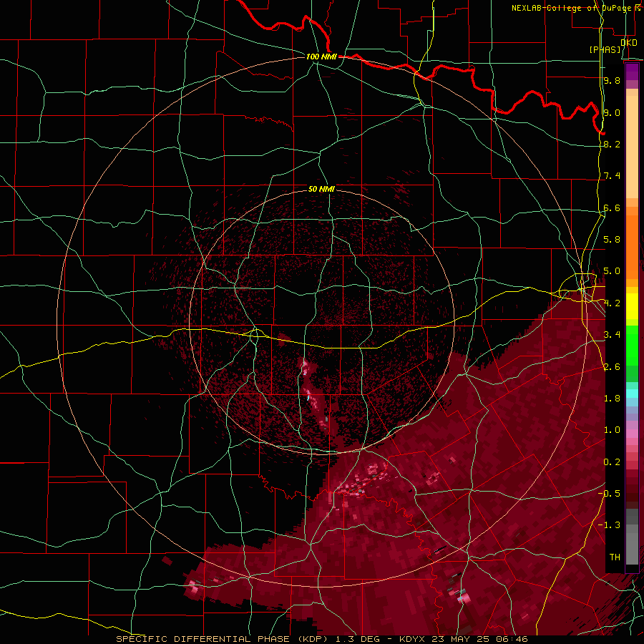The image size is (644, 644).
Task: Select the 5.0 scale value
Action: tap(612, 271)
